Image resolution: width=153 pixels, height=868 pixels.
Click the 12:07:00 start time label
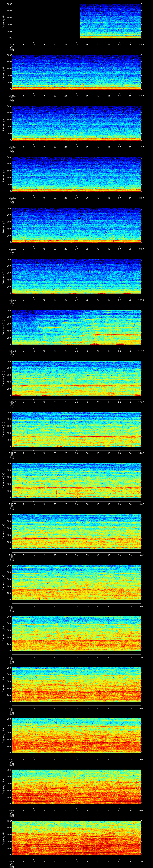click(12, 198)
